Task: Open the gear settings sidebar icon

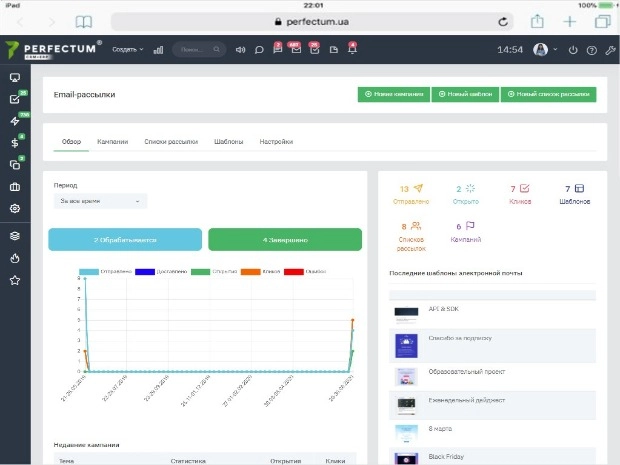Action: (x=15, y=208)
